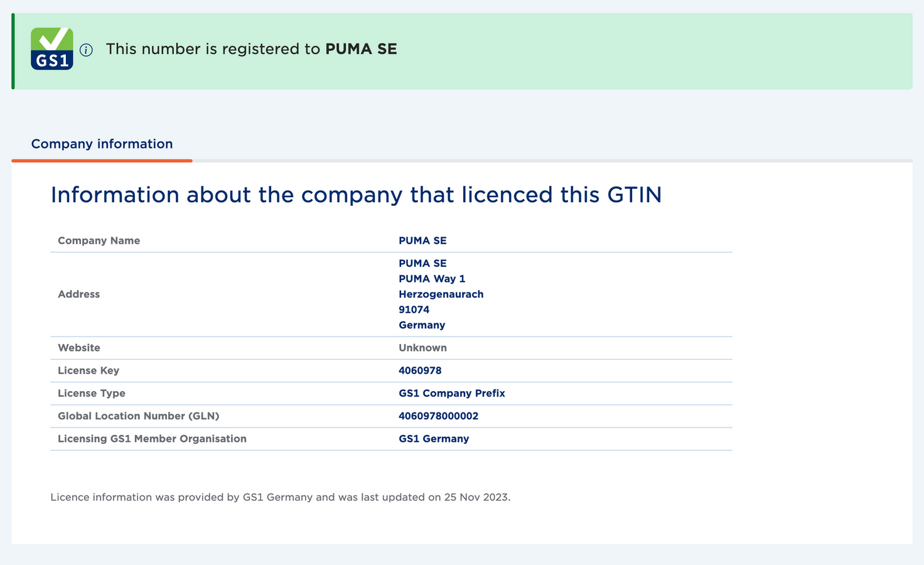Click the PUMA SE name in green banner
This screenshot has width=924, height=565.
(361, 49)
